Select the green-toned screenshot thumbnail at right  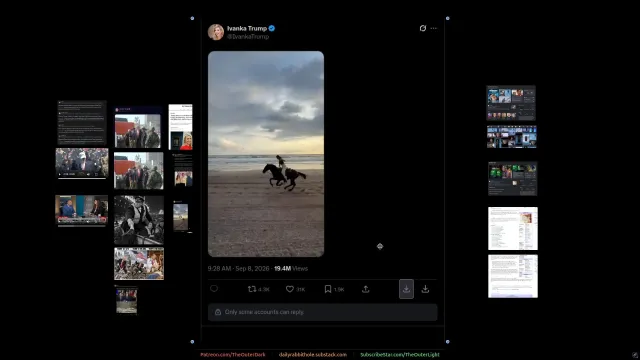click(x=513, y=179)
